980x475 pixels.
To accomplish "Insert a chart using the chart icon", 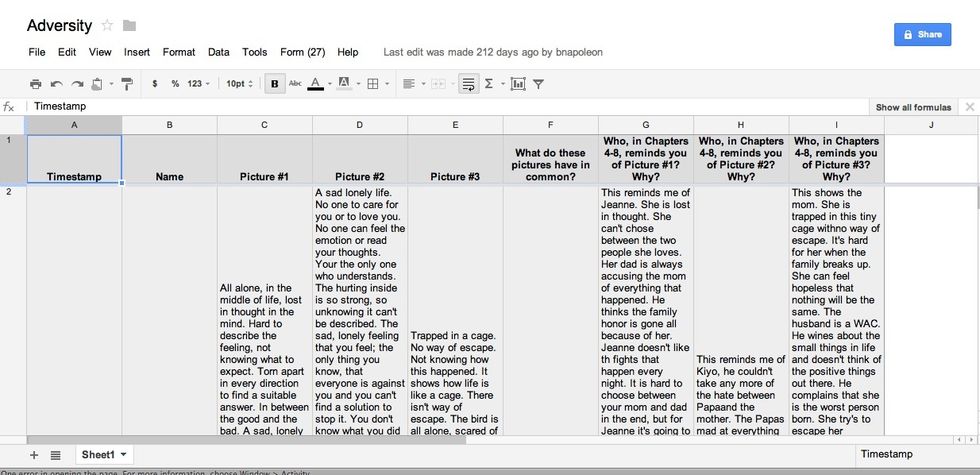I will [518, 84].
